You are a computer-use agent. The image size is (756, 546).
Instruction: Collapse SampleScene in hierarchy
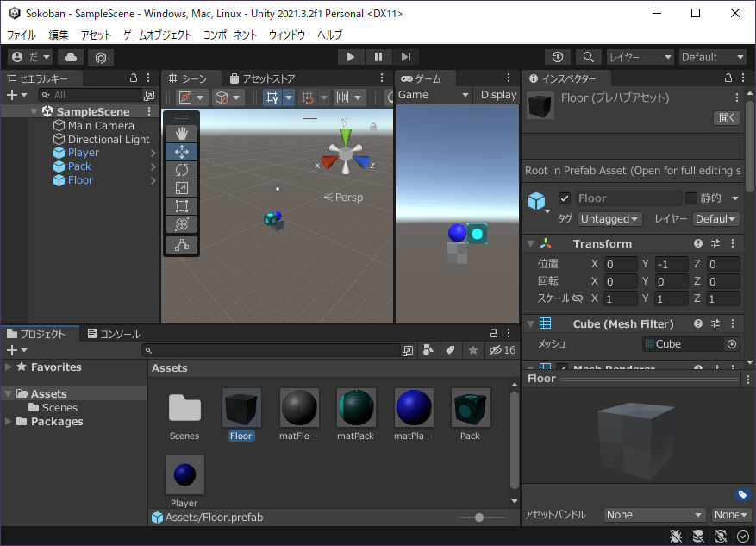[34, 112]
